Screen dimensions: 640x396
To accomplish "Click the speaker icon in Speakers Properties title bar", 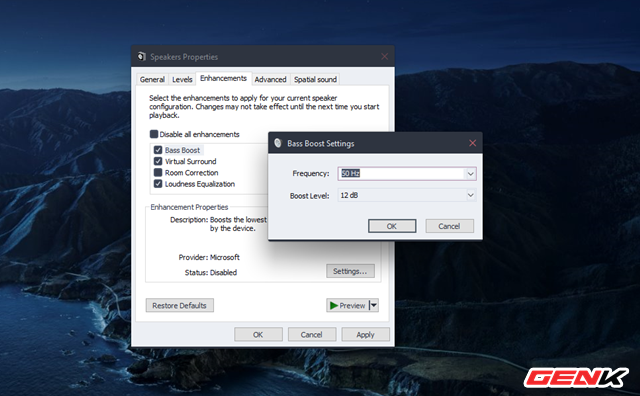I will click(x=142, y=56).
